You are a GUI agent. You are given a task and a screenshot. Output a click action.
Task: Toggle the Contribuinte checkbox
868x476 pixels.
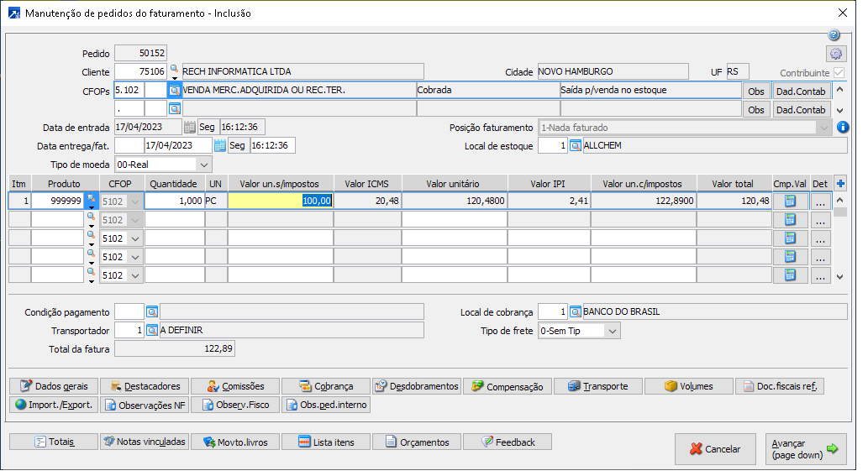coord(839,73)
